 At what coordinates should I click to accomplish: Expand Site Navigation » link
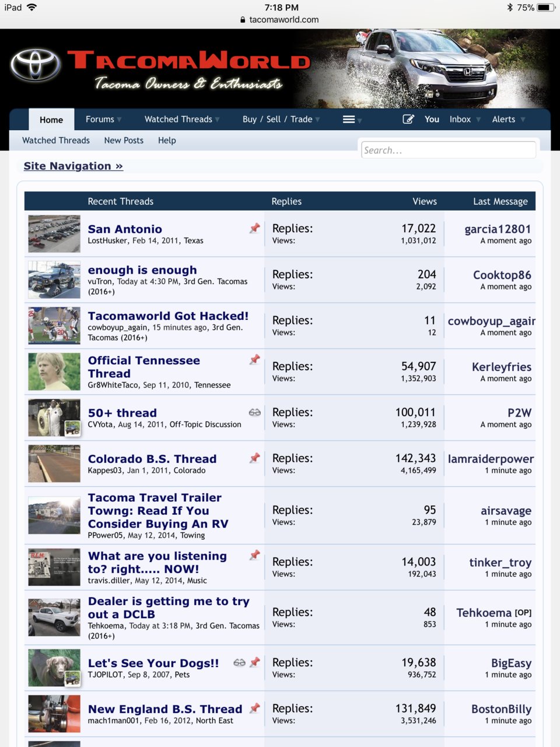tap(73, 166)
